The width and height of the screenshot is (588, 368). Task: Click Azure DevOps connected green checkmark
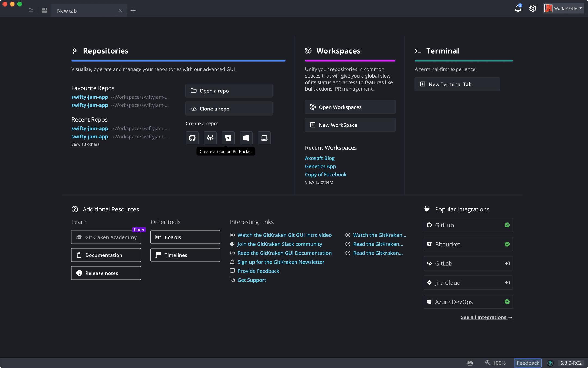point(507,302)
